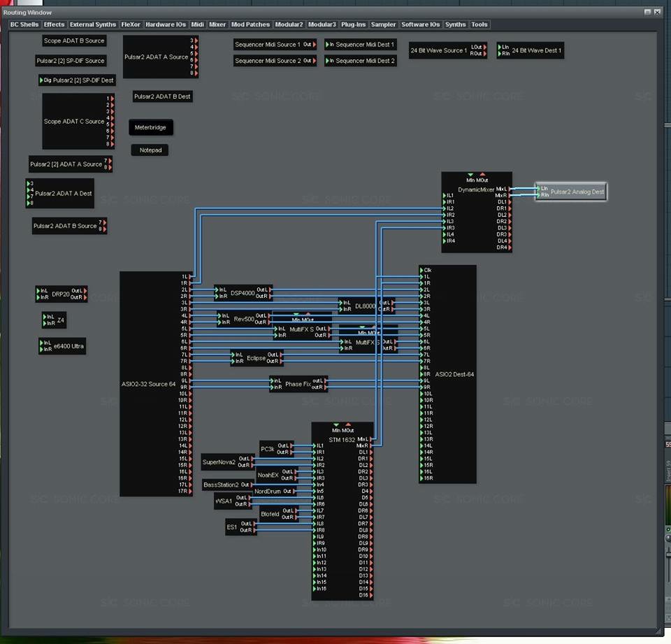Open the Tools menu
671x644 pixels.
pos(479,24)
